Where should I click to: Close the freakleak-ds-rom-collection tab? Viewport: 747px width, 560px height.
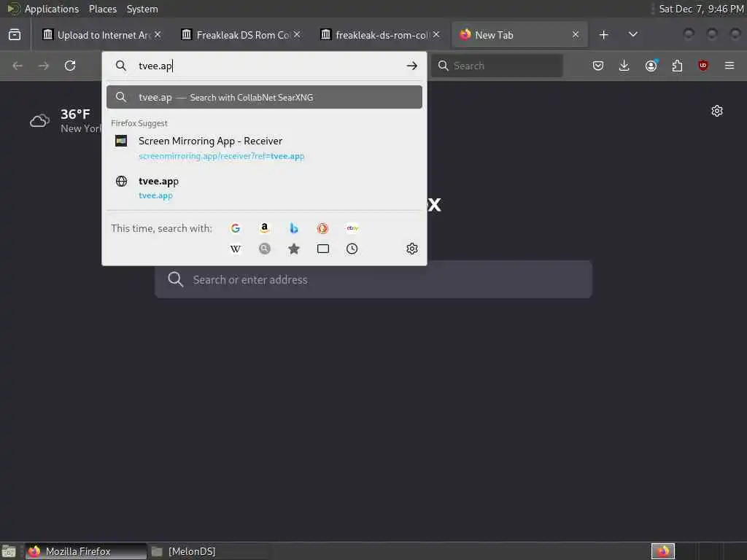[436, 35]
